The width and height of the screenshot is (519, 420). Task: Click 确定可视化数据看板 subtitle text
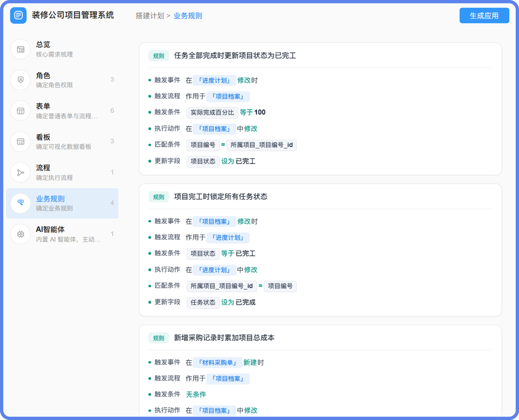pos(64,147)
